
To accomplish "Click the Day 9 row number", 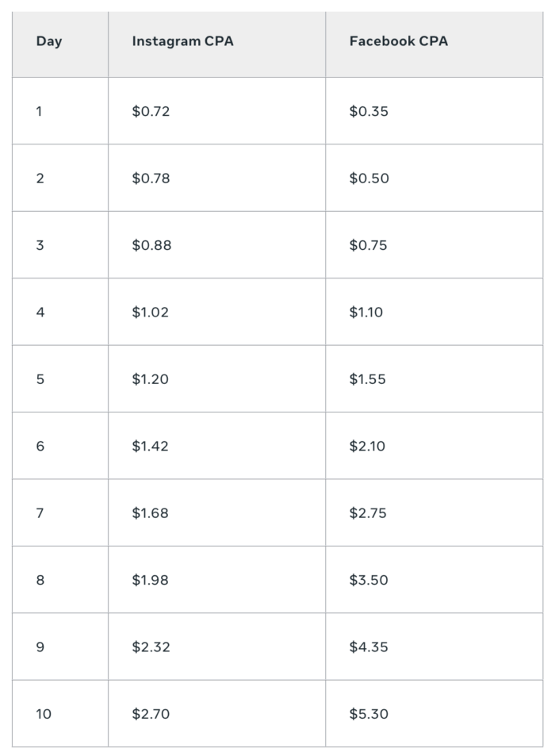I will [x=40, y=647].
